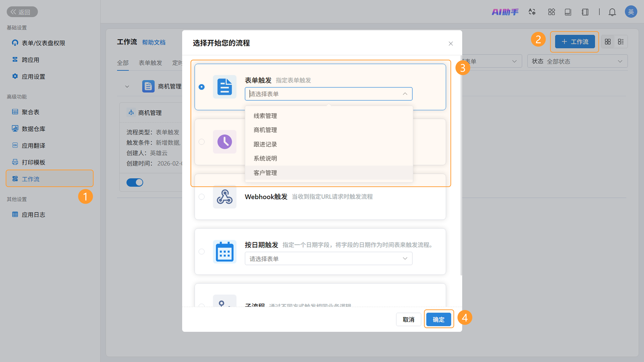Open the 帮助文档 help link
Viewport: 644px width, 362px height.
pyautogui.click(x=154, y=42)
